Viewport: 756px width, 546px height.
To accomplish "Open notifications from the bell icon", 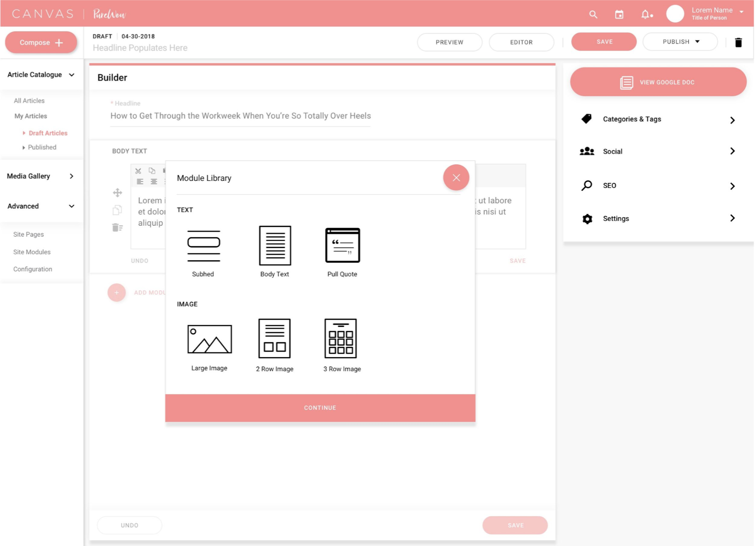I will [646, 14].
